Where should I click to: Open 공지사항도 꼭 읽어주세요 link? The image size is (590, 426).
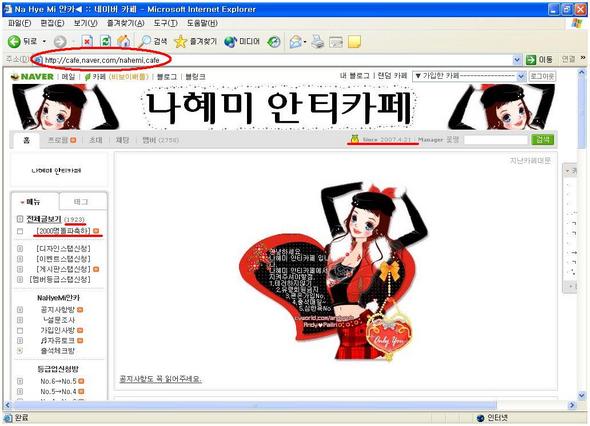[x=160, y=379]
